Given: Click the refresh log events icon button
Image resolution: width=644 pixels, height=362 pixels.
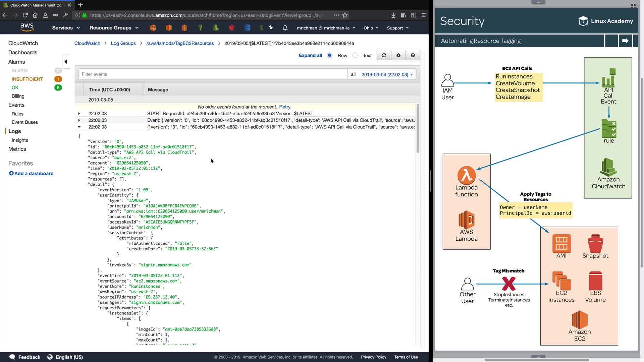Looking at the screenshot, I should pos(384,55).
